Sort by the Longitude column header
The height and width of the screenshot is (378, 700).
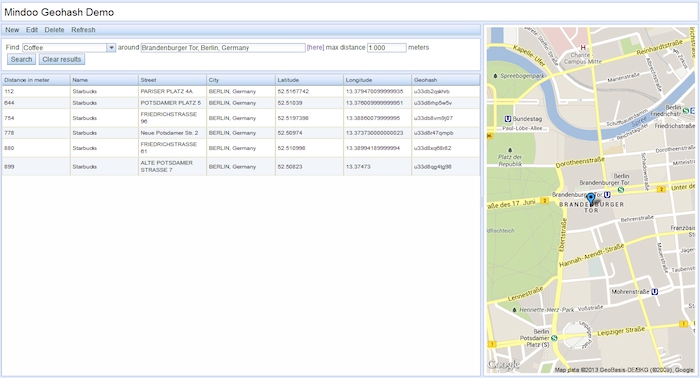[x=378, y=80]
